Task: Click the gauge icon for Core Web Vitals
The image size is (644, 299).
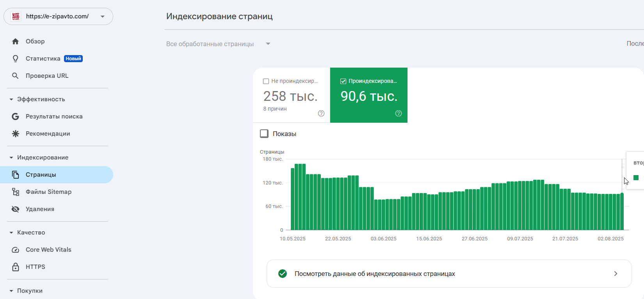Action: point(15,250)
